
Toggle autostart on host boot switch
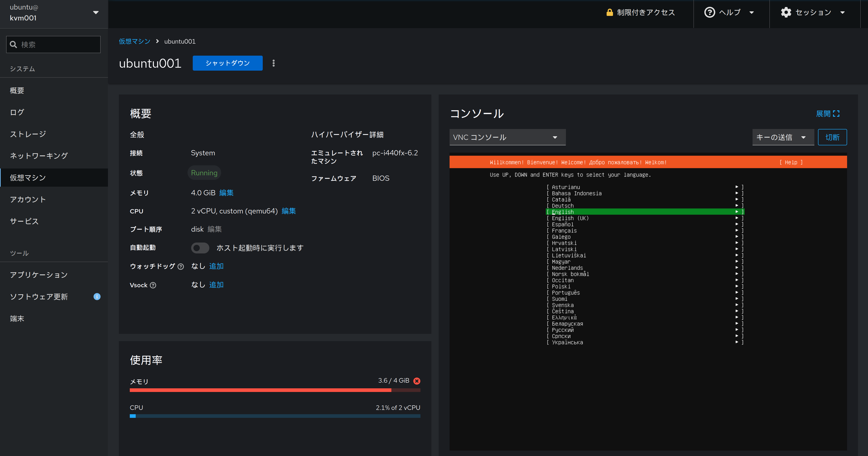point(200,248)
